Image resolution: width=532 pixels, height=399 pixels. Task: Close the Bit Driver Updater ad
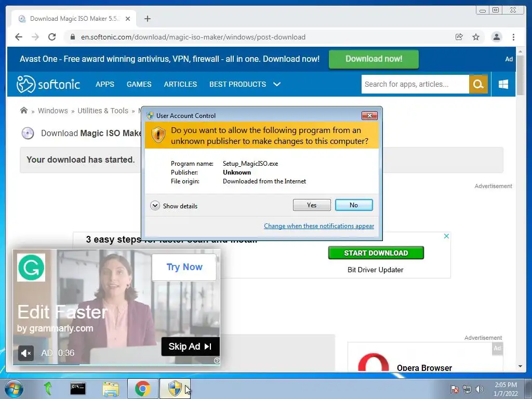(446, 236)
